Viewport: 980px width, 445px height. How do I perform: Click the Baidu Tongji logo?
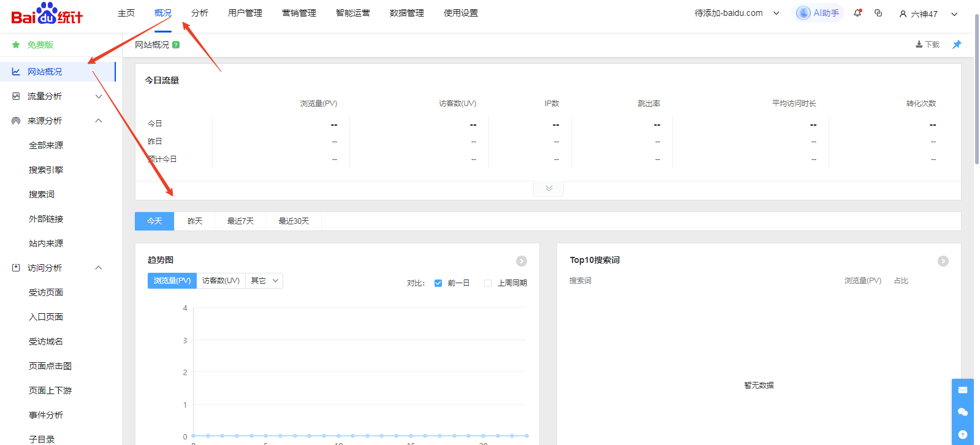[47, 13]
